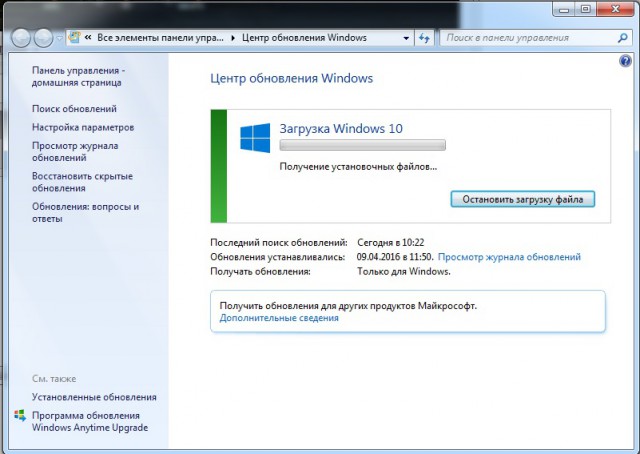Viewport: 640px width, 454px height.
Task: Click 'Восстановить скрытые обновления' link
Action: 82,182
